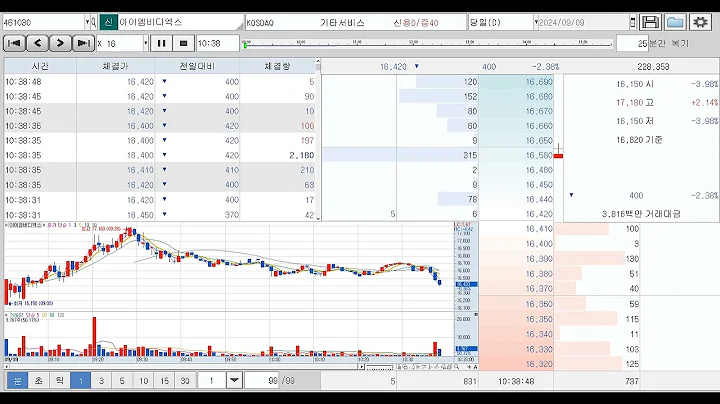This screenshot has width=720, height=404.
Task: Click the stock search magnifier icon
Action: [94, 22]
